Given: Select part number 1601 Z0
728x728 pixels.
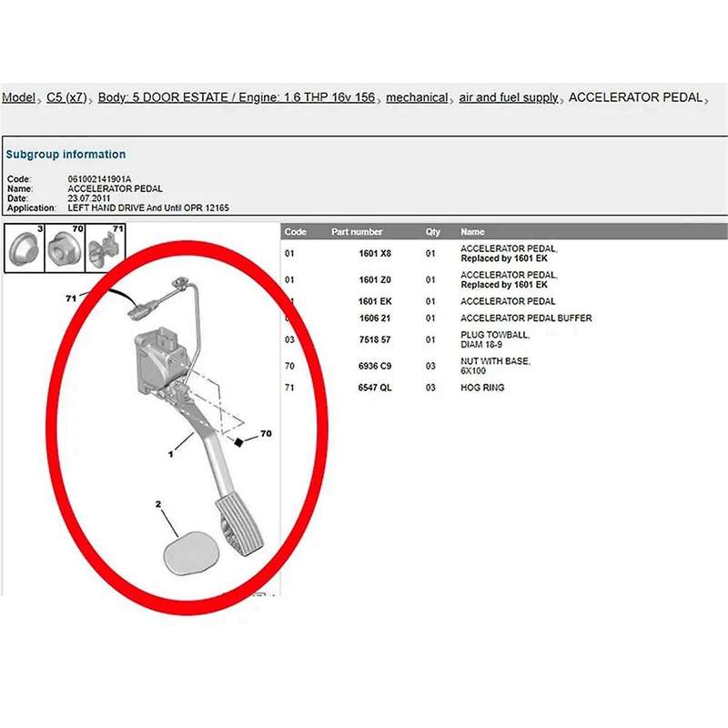Looking at the screenshot, I should pos(375,280).
